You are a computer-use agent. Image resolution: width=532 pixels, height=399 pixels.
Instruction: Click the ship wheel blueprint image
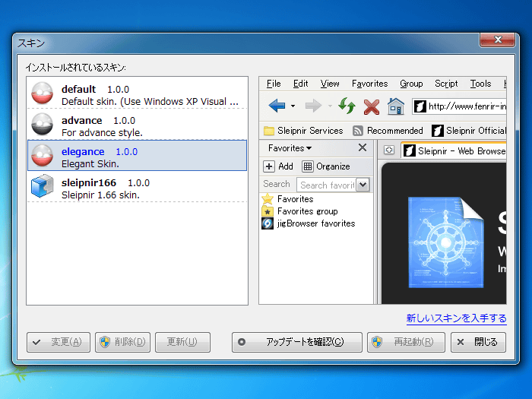coord(446,242)
